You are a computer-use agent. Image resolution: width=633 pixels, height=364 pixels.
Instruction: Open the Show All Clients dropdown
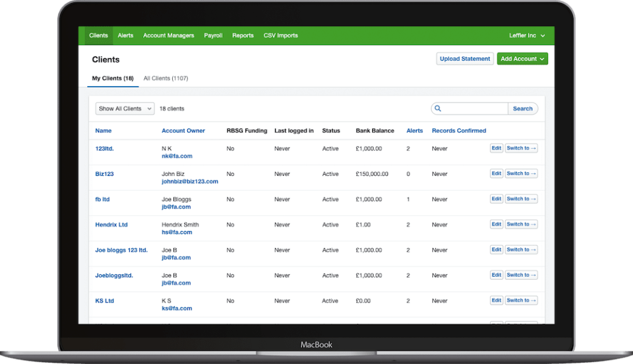(x=125, y=109)
